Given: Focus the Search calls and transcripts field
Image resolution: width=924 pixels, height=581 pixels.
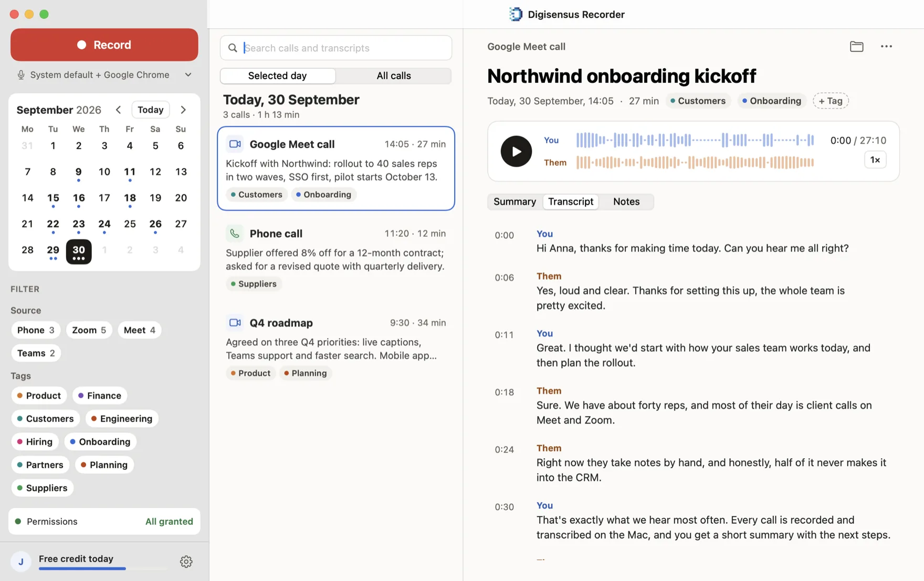Looking at the screenshot, I should click(x=336, y=48).
